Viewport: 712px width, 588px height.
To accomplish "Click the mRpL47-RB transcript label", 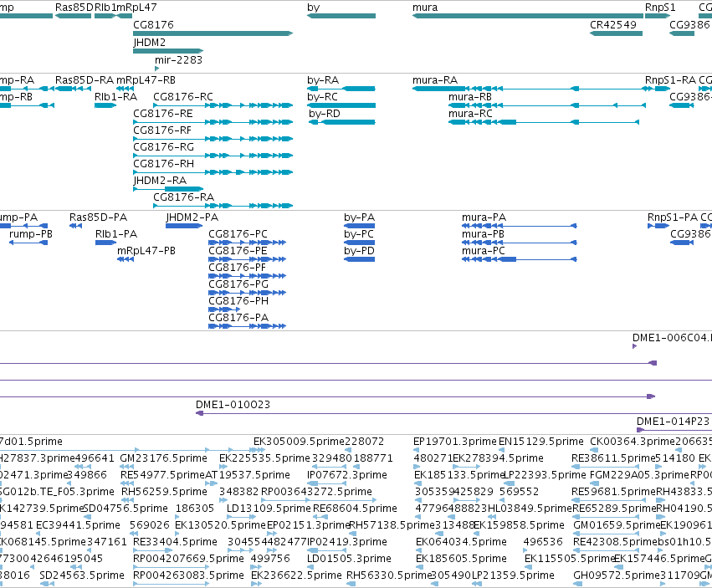I will pos(146,80).
